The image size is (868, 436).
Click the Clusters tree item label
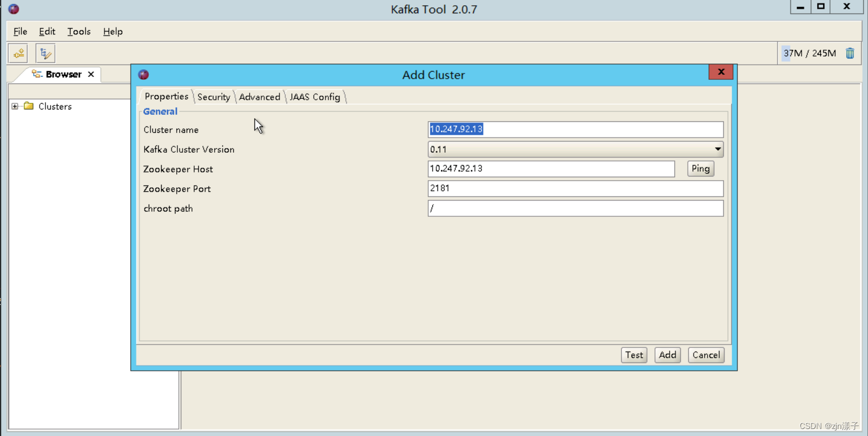[x=55, y=106]
